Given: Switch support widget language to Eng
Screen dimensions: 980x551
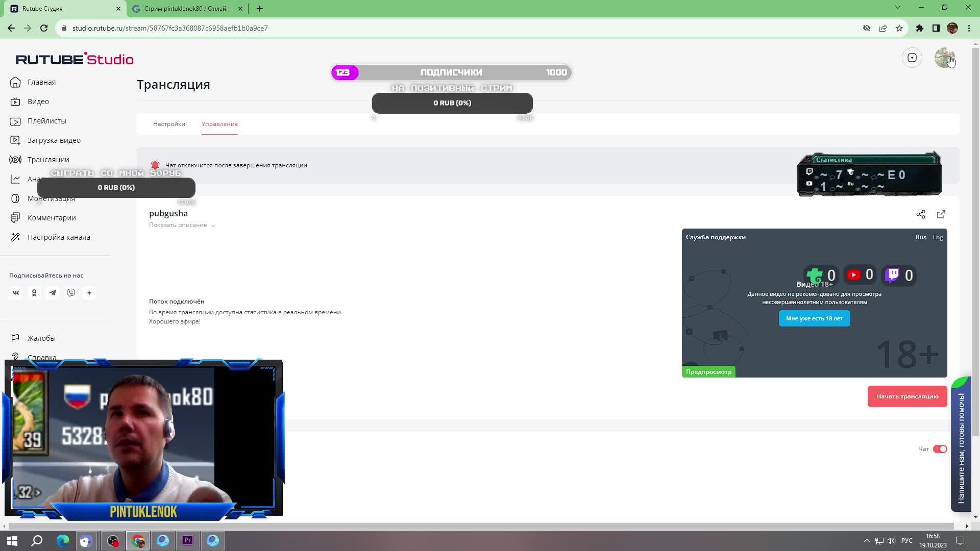Looking at the screenshot, I should click(x=938, y=237).
